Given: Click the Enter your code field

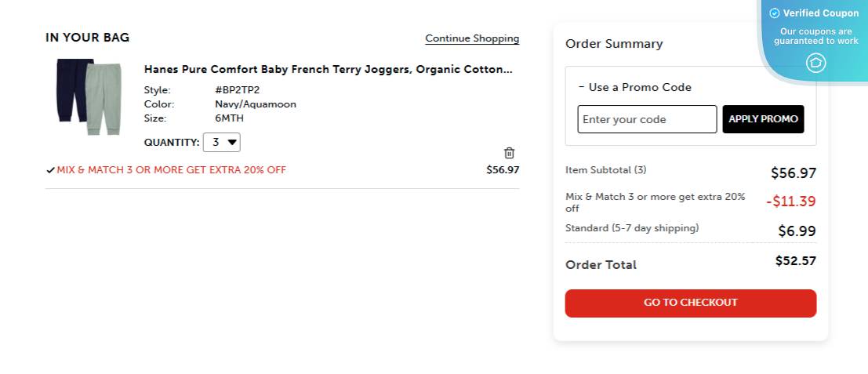Looking at the screenshot, I should click(x=647, y=119).
